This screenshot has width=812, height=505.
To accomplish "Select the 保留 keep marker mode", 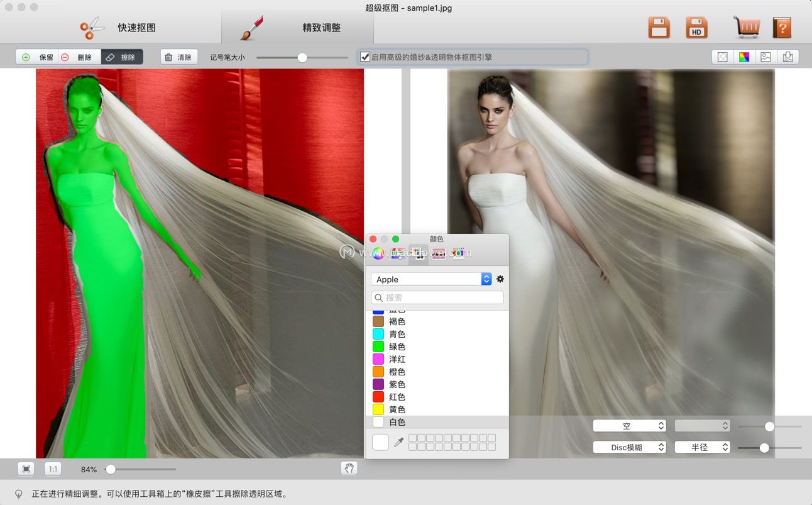I will [x=37, y=57].
